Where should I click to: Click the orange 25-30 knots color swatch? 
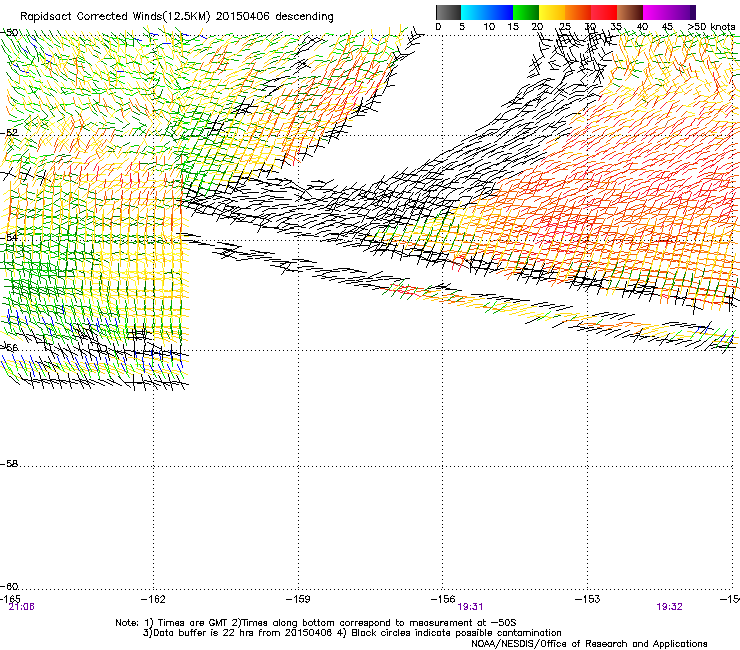pyautogui.click(x=578, y=12)
